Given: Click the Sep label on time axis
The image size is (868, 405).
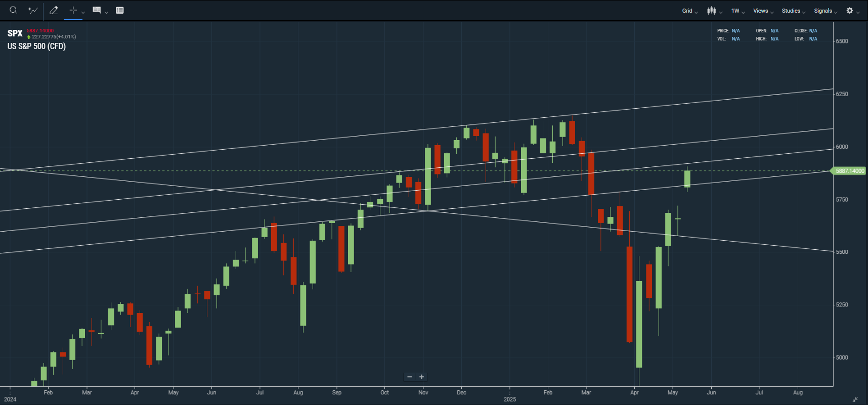Looking at the screenshot, I should [337, 392].
